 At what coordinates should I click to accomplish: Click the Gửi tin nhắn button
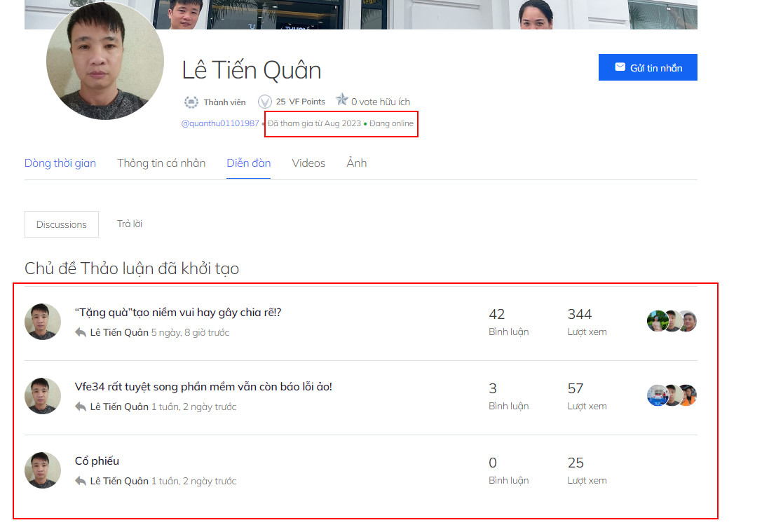click(647, 67)
